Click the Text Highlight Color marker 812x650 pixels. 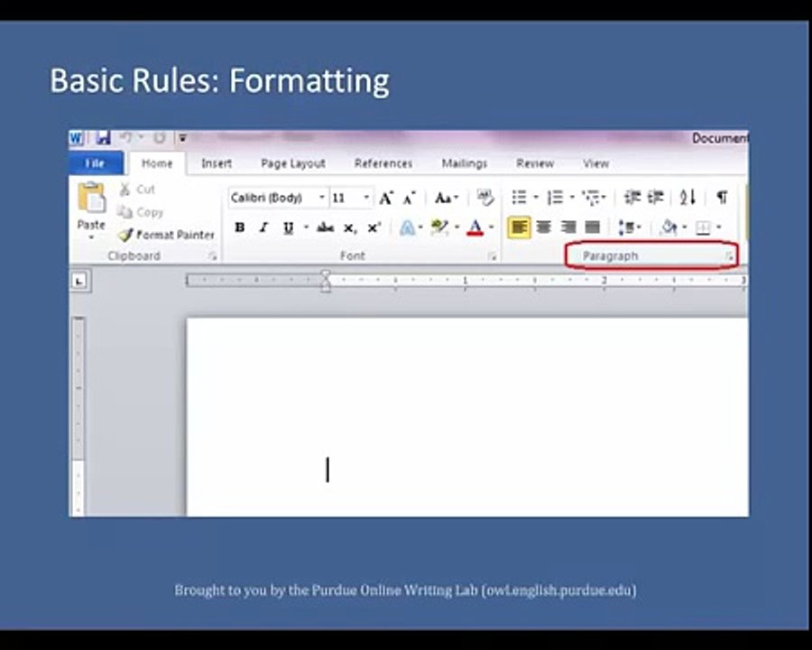[439, 227]
